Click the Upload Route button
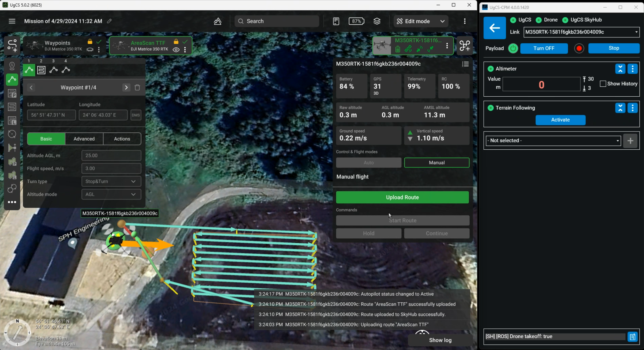Viewport: 644px width, 350px height. [x=402, y=197]
